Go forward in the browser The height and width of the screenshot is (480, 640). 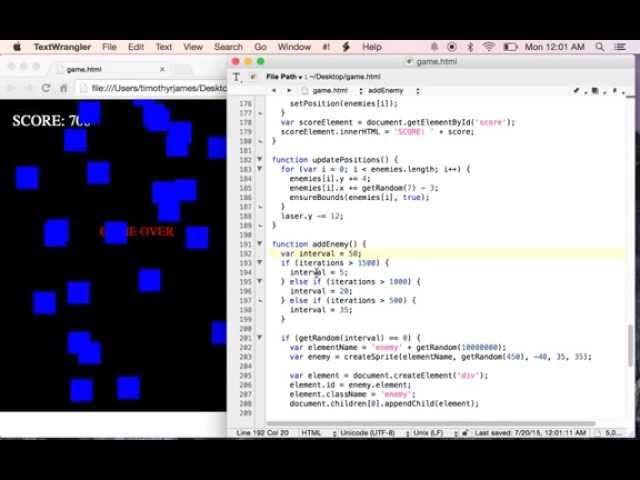click(28, 88)
